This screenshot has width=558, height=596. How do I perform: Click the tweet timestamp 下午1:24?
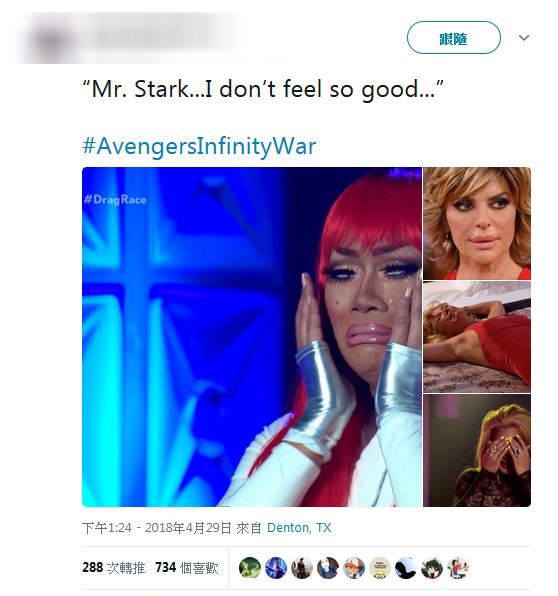point(106,528)
